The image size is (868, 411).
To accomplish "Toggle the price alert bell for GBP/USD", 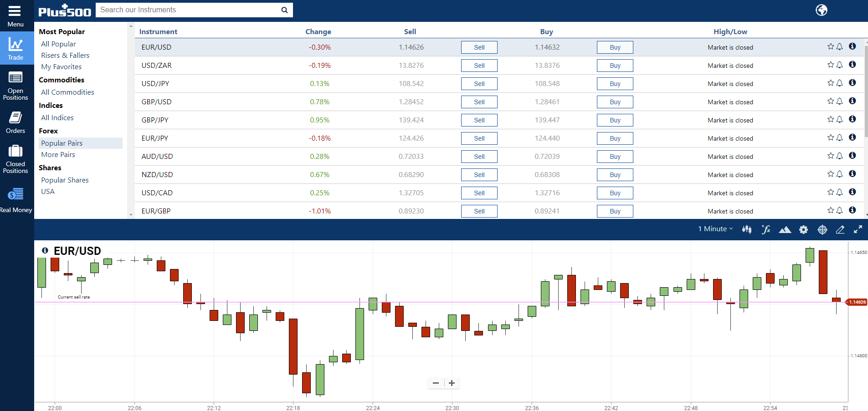I will [x=839, y=101].
